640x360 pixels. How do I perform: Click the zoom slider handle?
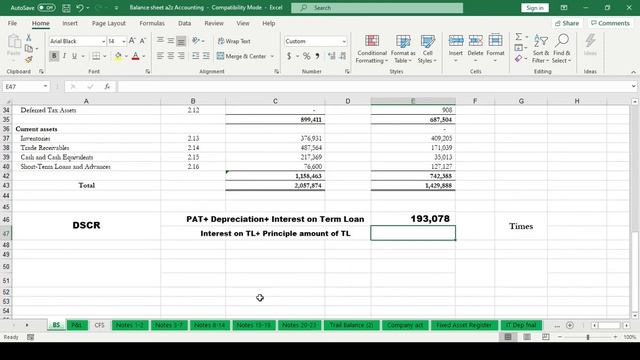[x=588, y=337]
